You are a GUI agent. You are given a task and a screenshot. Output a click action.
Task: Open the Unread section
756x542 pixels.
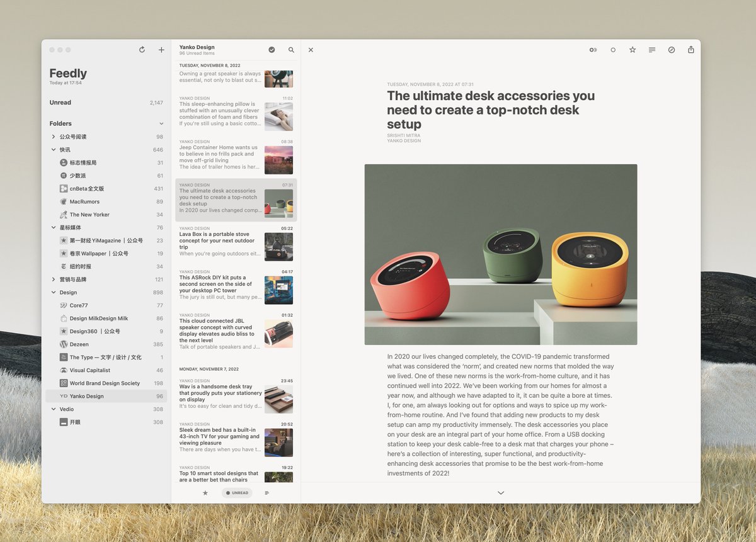(x=106, y=103)
